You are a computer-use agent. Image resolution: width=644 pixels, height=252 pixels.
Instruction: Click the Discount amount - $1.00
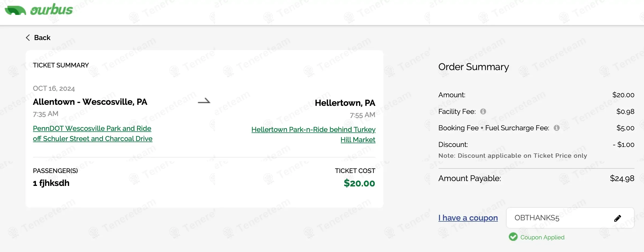click(x=623, y=145)
